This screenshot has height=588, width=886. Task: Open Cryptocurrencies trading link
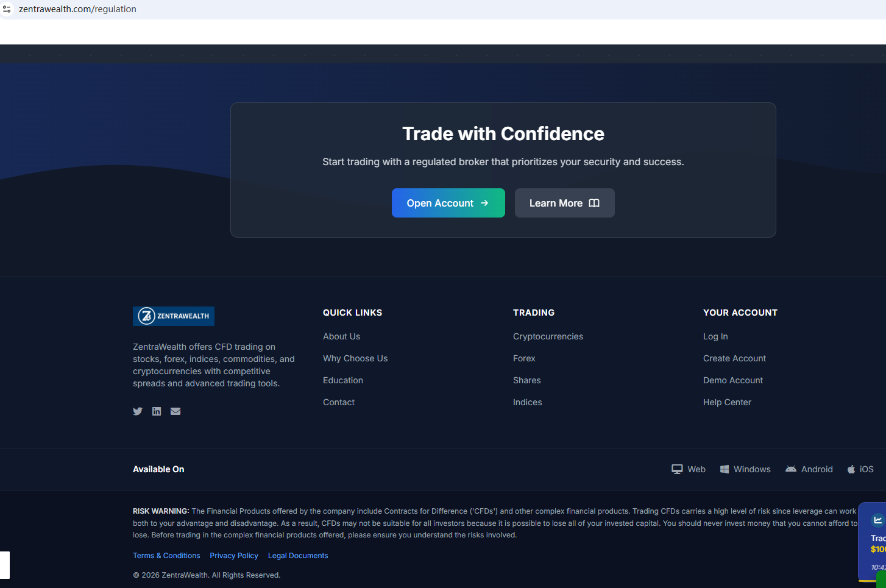[x=548, y=336]
